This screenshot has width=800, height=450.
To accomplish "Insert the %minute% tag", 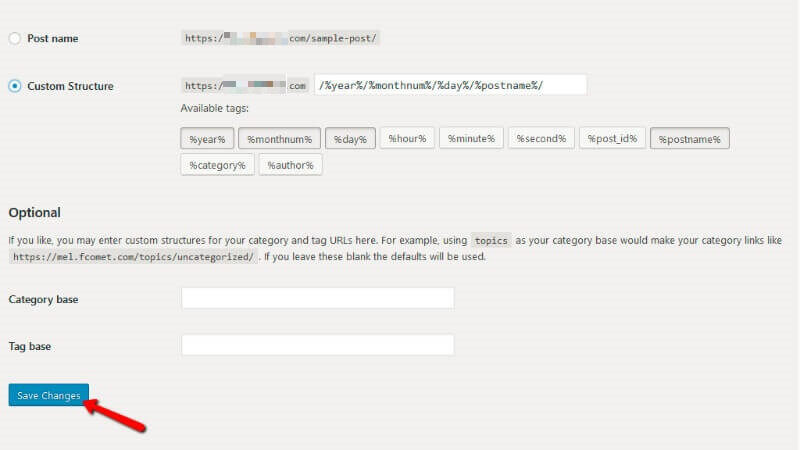I will (x=471, y=138).
